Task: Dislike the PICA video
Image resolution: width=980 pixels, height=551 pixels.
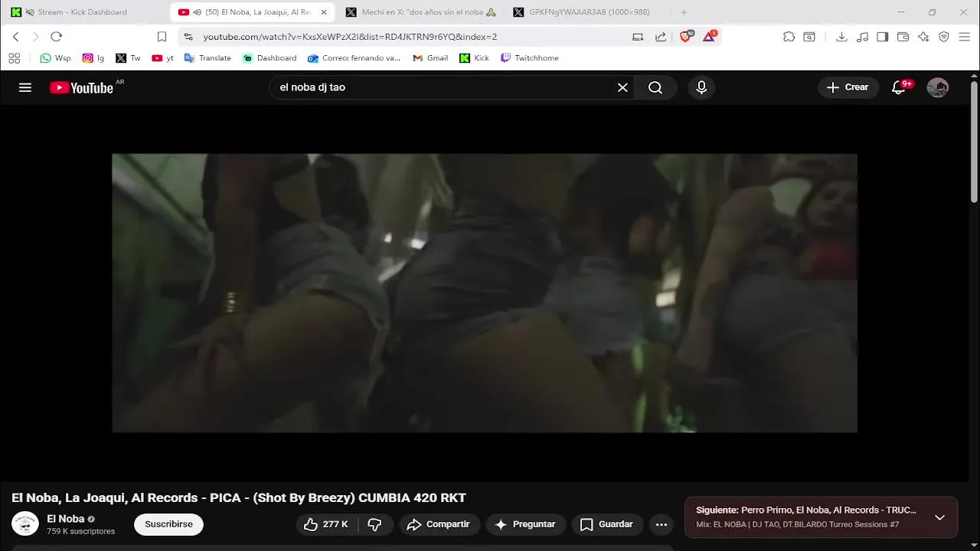Action: click(x=375, y=524)
